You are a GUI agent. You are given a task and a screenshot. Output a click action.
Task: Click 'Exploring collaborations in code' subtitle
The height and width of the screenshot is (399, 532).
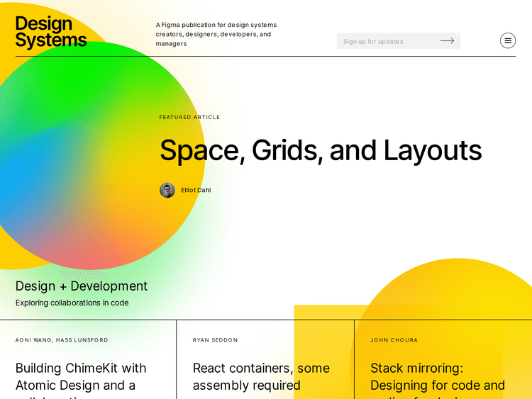(x=72, y=303)
